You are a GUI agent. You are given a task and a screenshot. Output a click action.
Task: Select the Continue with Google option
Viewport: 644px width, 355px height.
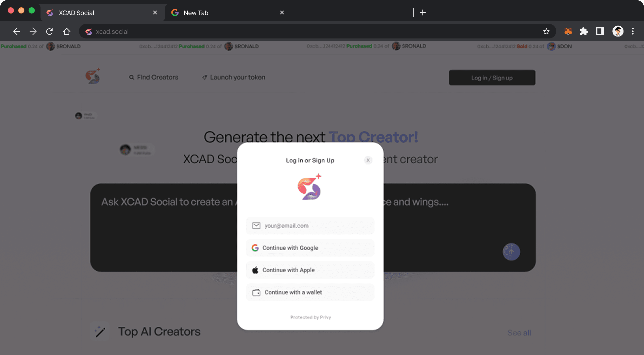[x=310, y=248]
